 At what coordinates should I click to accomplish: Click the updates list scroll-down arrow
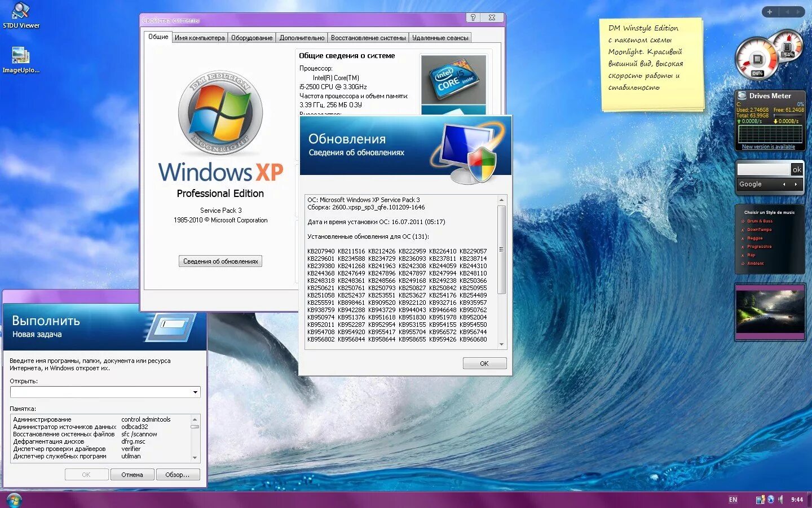coord(501,344)
